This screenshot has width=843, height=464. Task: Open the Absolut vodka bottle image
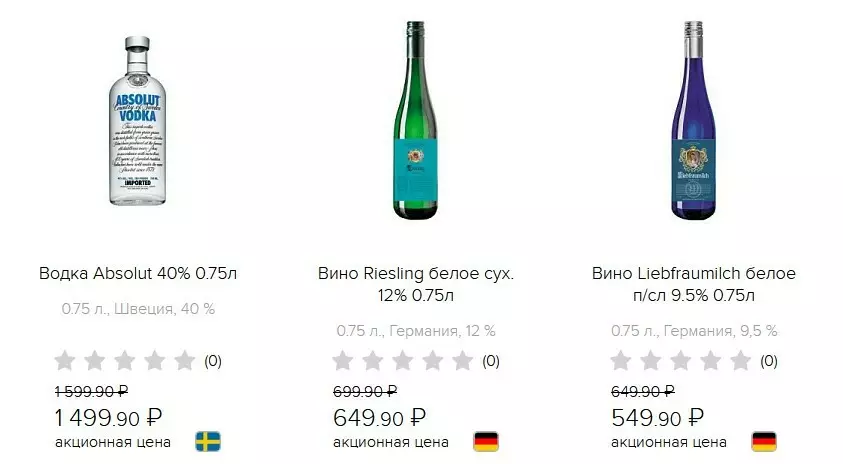(x=137, y=121)
